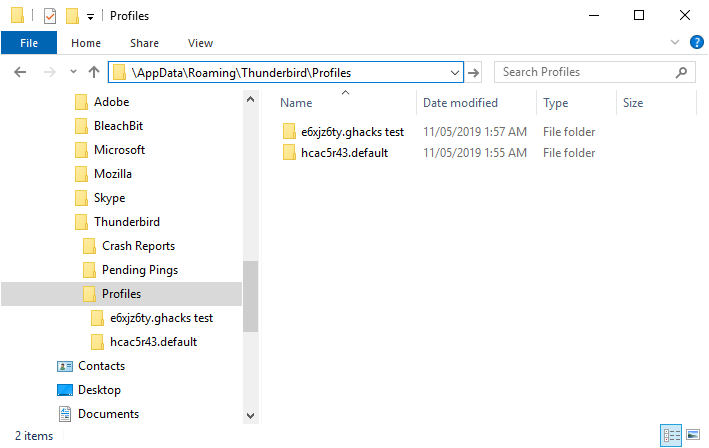Open the help question mark icon
Screen dimensions: 709x448
point(695,43)
